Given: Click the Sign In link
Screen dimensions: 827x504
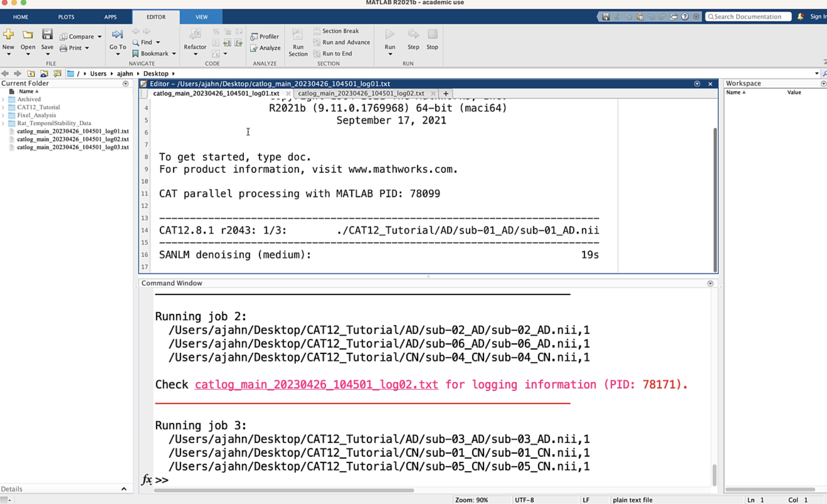Looking at the screenshot, I should click(x=818, y=17).
